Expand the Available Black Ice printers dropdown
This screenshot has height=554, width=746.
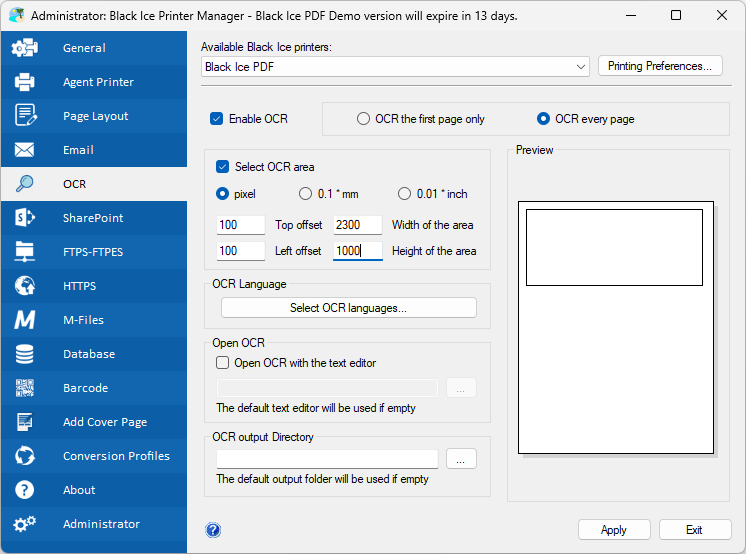581,67
